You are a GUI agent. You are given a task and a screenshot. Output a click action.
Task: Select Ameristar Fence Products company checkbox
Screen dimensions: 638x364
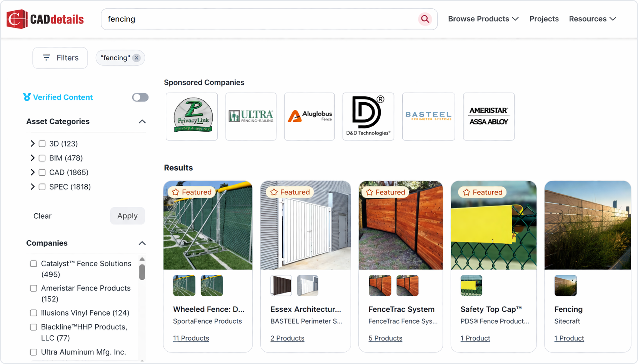pyautogui.click(x=34, y=288)
